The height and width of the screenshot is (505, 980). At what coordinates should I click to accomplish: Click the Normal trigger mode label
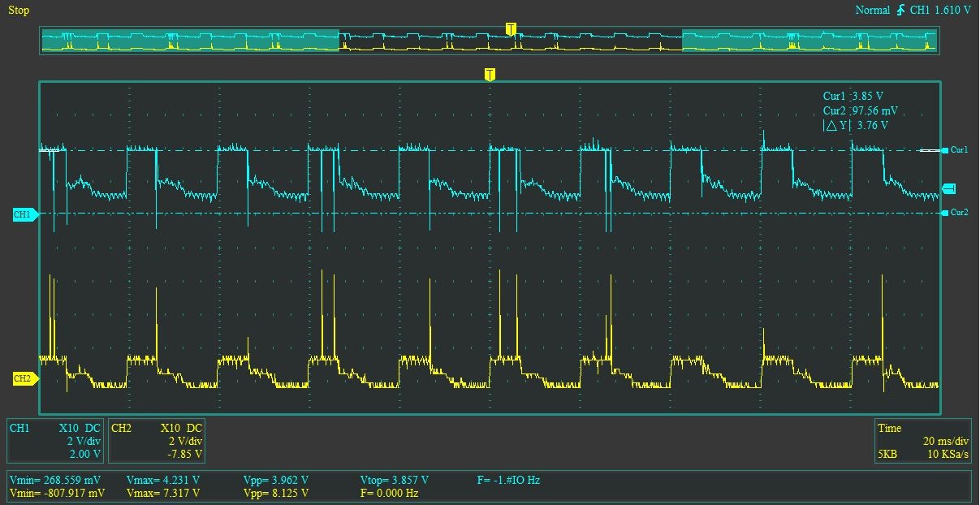pyautogui.click(x=873, y=10)
